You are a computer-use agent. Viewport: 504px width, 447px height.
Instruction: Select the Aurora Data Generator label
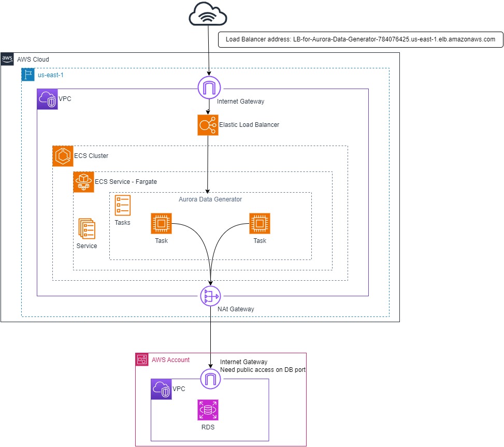210,199
